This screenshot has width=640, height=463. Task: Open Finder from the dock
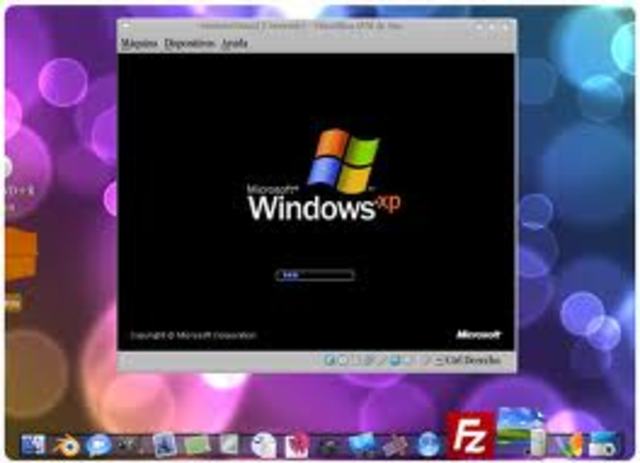tap(33, 445)
